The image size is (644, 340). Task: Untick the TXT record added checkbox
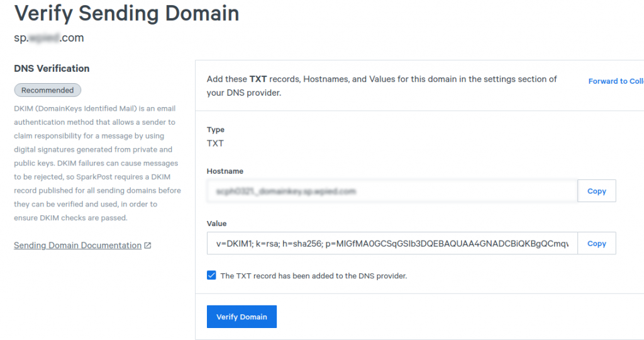211,276
